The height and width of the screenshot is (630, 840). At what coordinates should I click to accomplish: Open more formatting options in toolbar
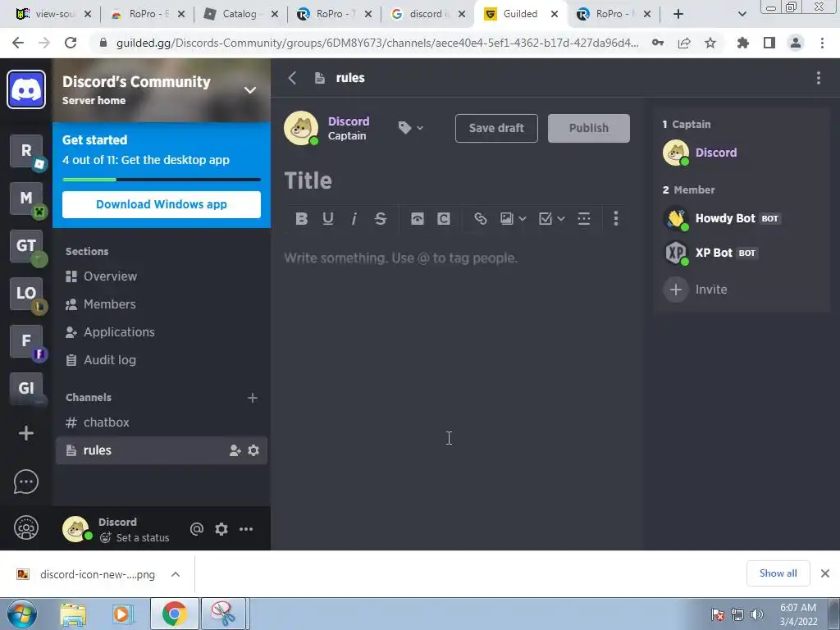pos(615,218)
